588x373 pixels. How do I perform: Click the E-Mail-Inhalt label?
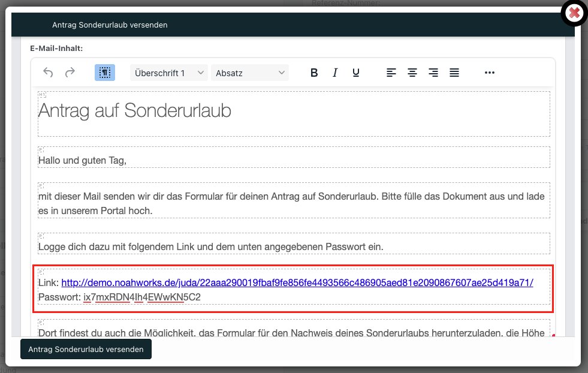pyautogui.click(x=56, y=49)
